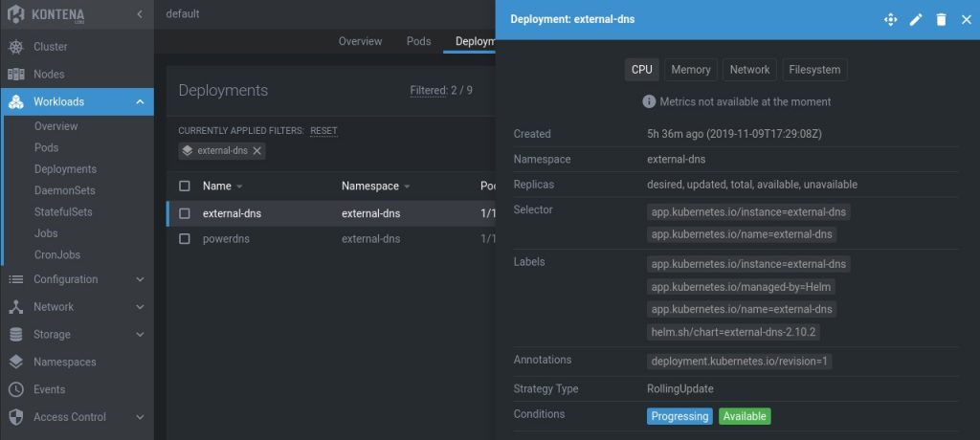The height and width of the screenshot is (440, 980).
Task: Click the deployment.kubernetes.io/revision=1 annotation
Action: 740,362
